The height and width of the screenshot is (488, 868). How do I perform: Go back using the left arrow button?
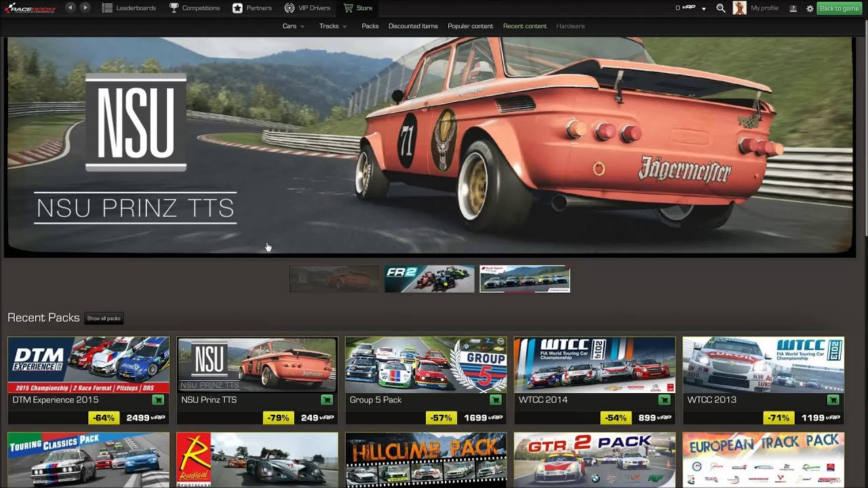click(x=71, y=7)
